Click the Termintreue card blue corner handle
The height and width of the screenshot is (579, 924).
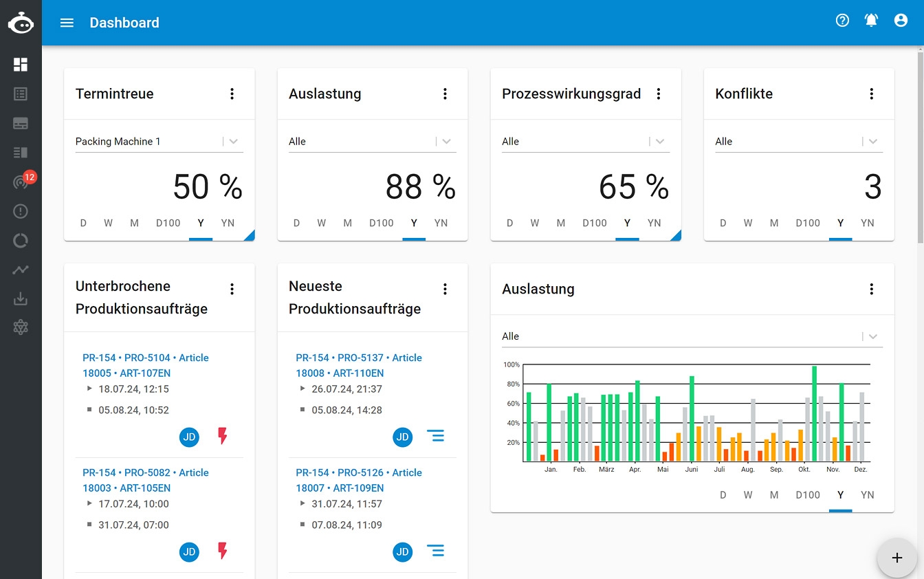pos(250,236)
